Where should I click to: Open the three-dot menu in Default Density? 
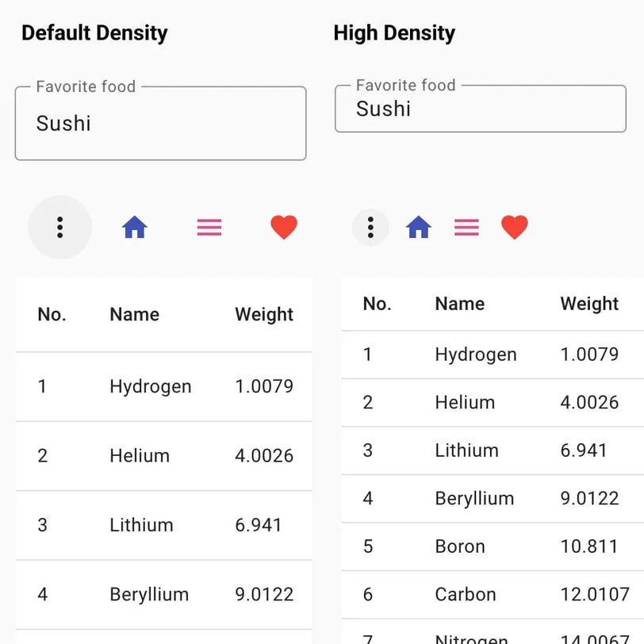60,227
